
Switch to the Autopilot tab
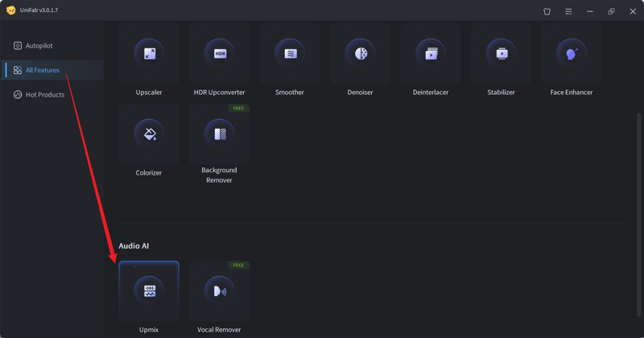(x=39, y=46)
